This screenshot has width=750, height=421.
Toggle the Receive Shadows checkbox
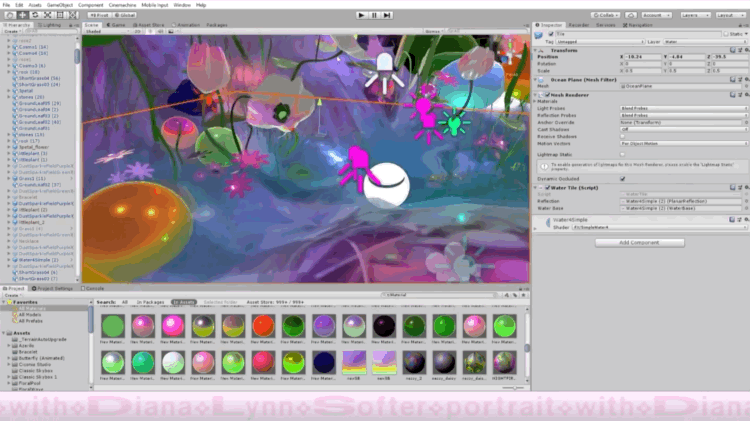(x=623, y=136)
